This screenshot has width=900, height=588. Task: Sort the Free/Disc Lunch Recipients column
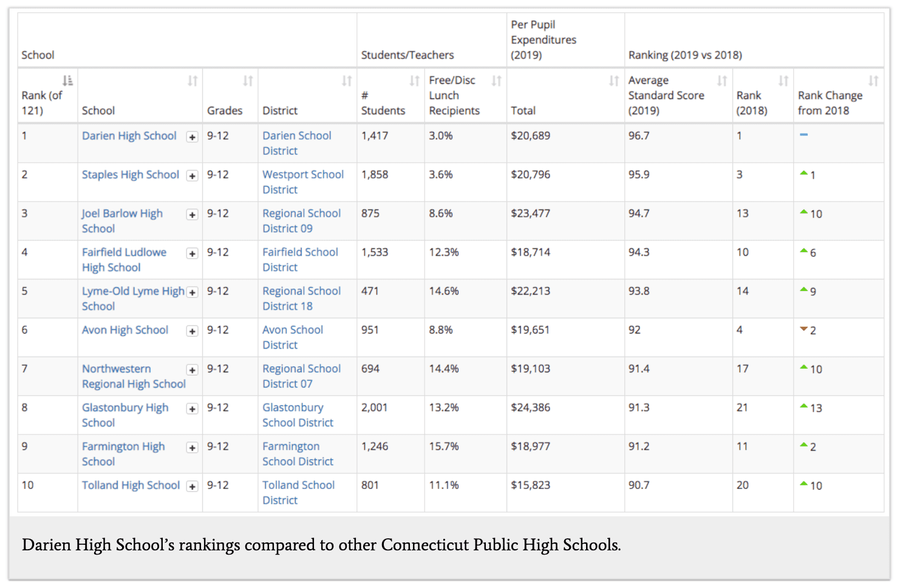pos(496,80)
